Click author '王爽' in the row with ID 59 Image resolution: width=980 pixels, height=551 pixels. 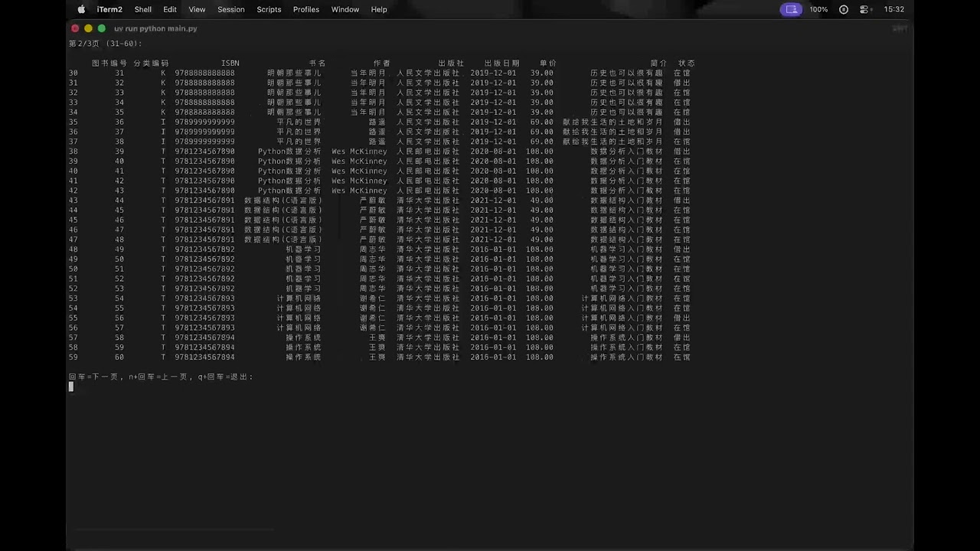pyautogui.click(x=377, y=347)
